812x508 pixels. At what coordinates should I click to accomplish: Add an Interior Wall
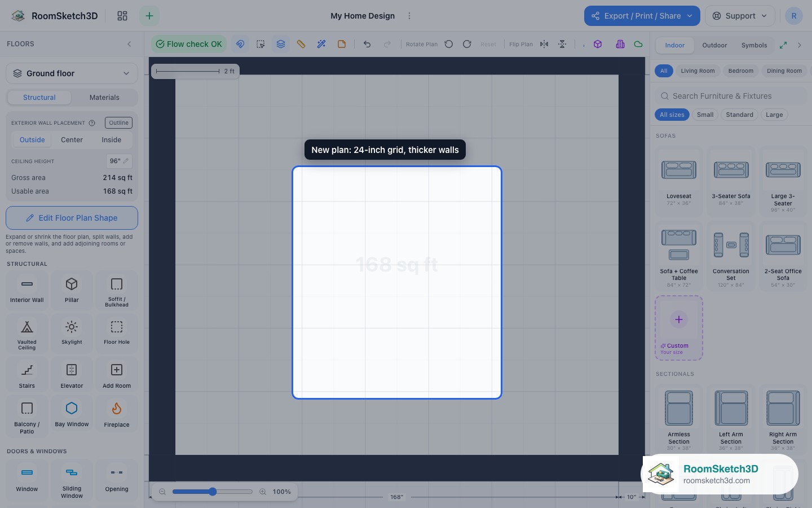pyautogui.click(x=27, y=290)
